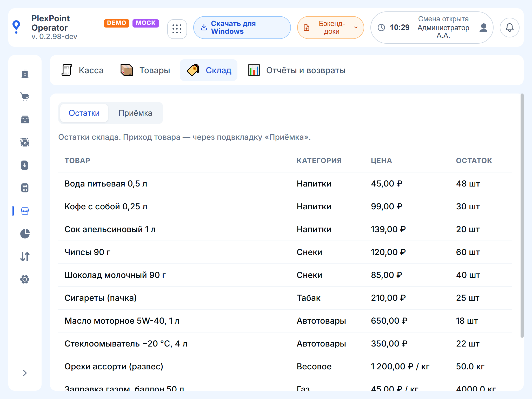Image resolution: width=532 pixels, height=399 pixels.
Task: Click the time 10:29 in header
Action: [400, 28]
